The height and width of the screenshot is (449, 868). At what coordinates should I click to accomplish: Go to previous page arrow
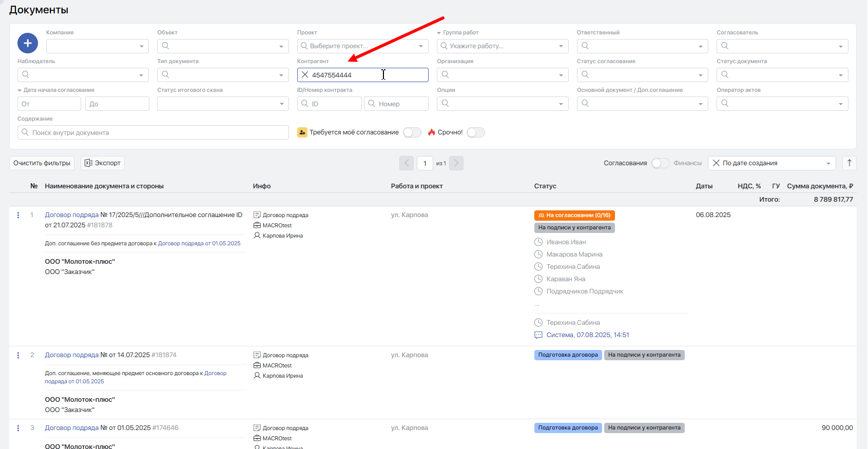pyautogui.click(x=407, y=163)
